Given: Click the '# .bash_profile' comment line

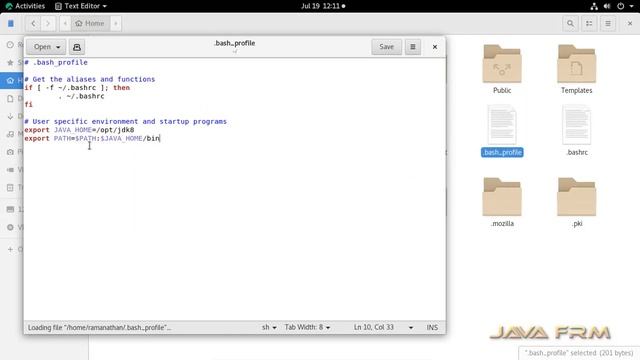Looking at the screenshot, I should pyautogui.click(x=56, y=62).
